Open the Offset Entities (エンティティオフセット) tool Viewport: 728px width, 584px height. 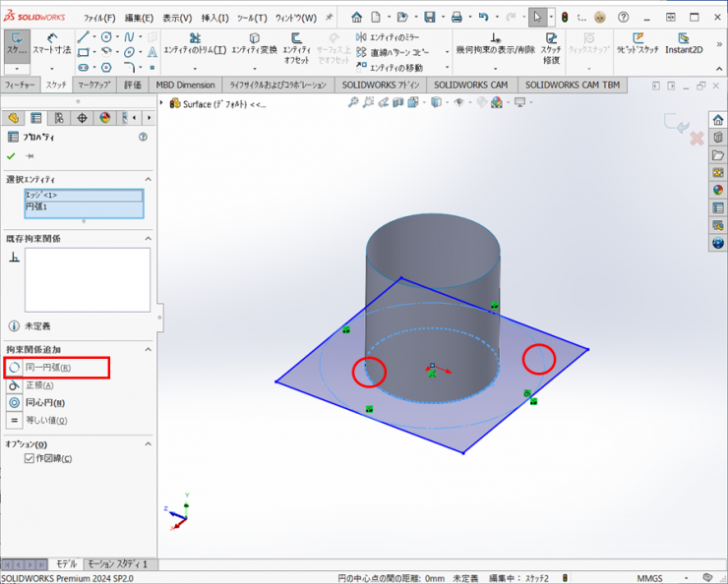tap(296, 44)
